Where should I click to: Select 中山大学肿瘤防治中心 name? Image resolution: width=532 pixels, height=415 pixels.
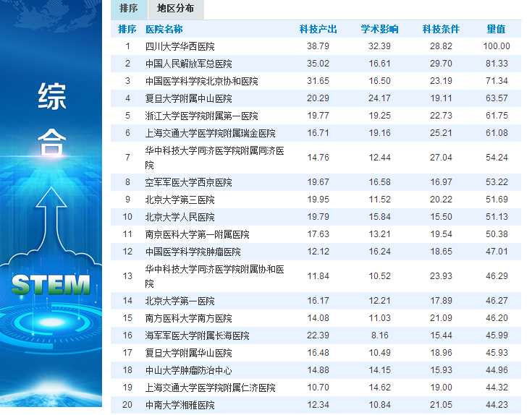pyautogui.click(x=189, y=370)
